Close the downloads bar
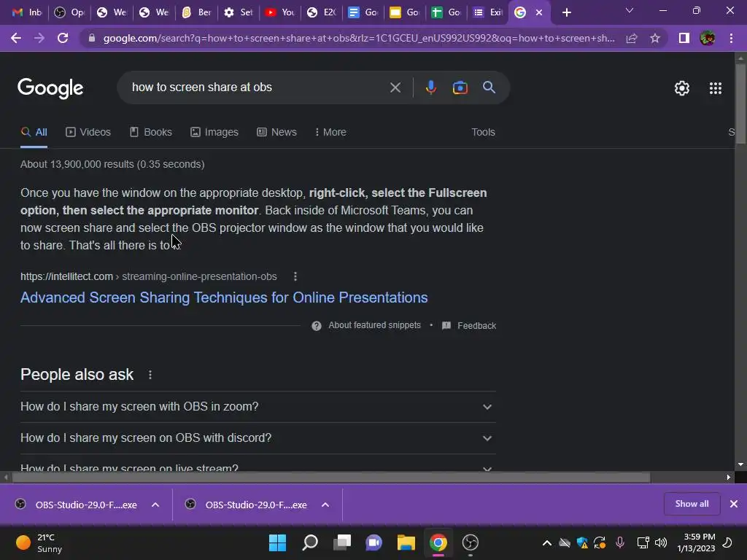Image resolution: width=747 pixels, height=560 pixels. point(734,504)
